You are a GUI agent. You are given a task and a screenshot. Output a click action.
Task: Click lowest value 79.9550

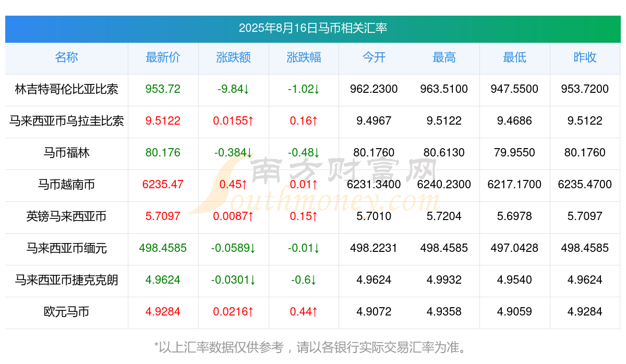515,153
